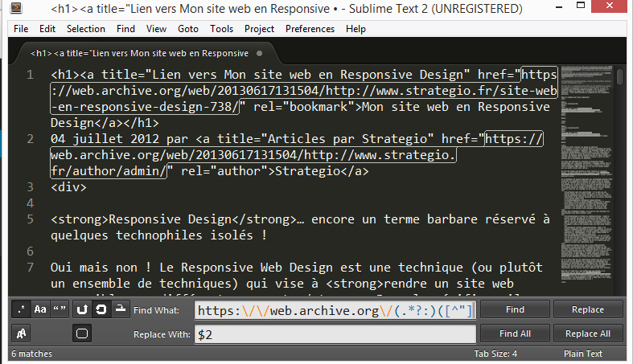Click the in-selection search icon

click(x=121, y=309)
